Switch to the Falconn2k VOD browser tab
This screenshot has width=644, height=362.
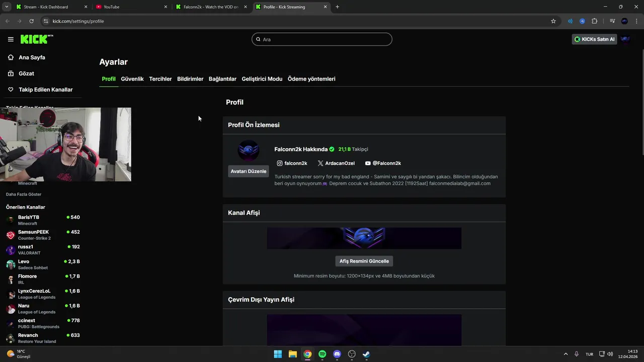click(210, 7)
